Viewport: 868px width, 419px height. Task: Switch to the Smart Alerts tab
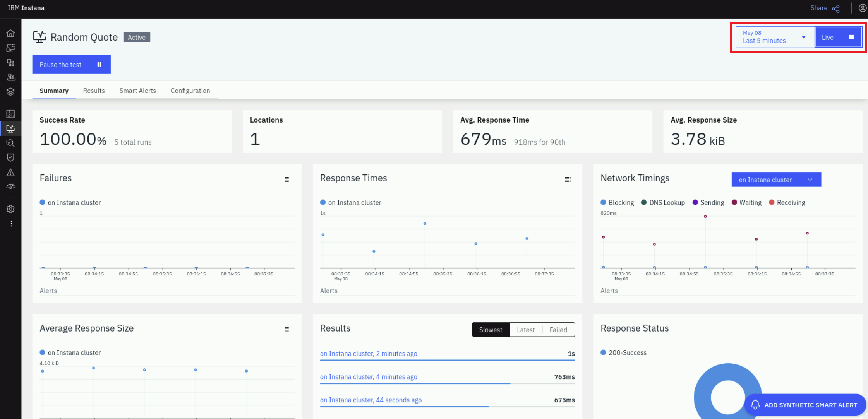(x=137, y=91)
